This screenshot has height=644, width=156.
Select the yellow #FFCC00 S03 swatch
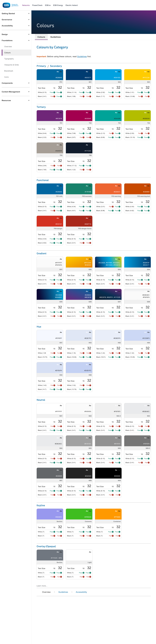click(138, 75)
